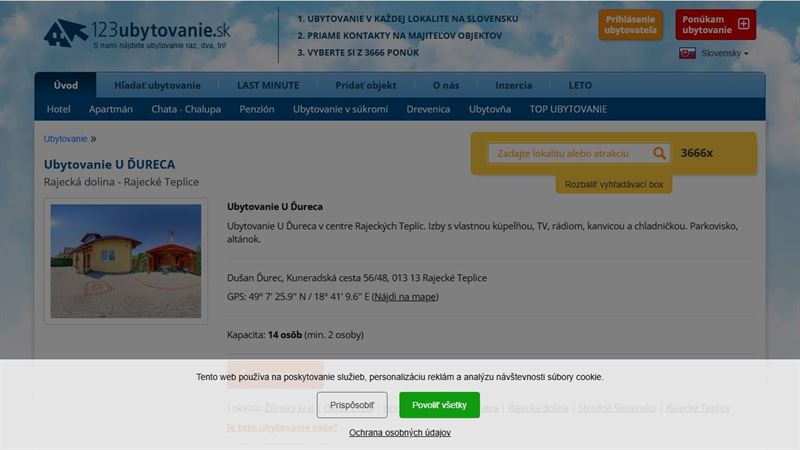Select the Ubytovňa category
Screen dimensions: 800x450
[x=490, y=109]
